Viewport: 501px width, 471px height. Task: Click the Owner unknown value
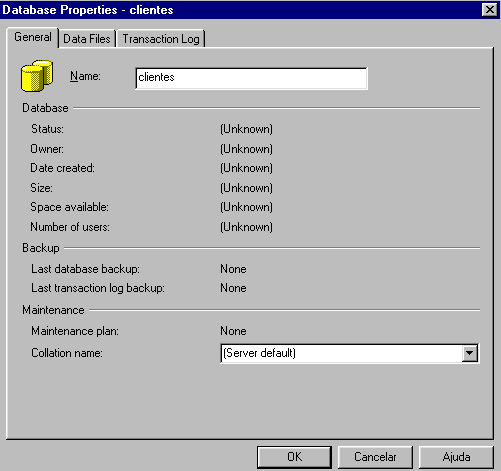246,149
